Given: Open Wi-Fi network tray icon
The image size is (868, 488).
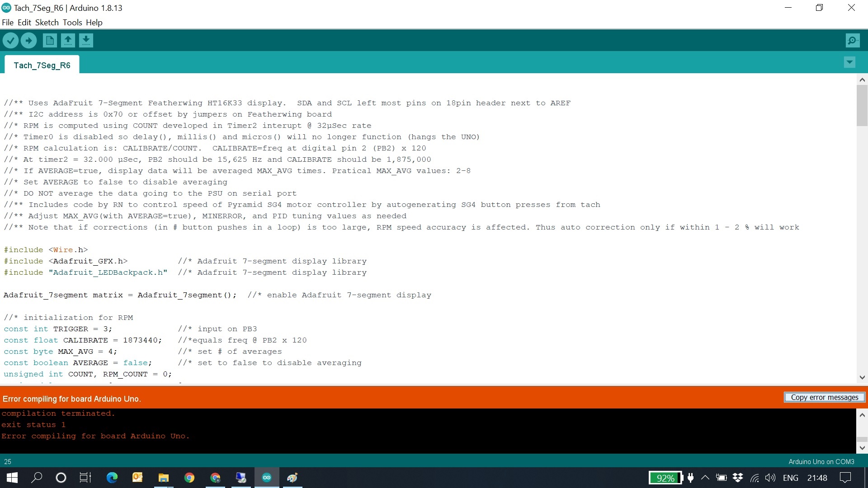Looking at the screenshot, I should (x=755, y=478).
